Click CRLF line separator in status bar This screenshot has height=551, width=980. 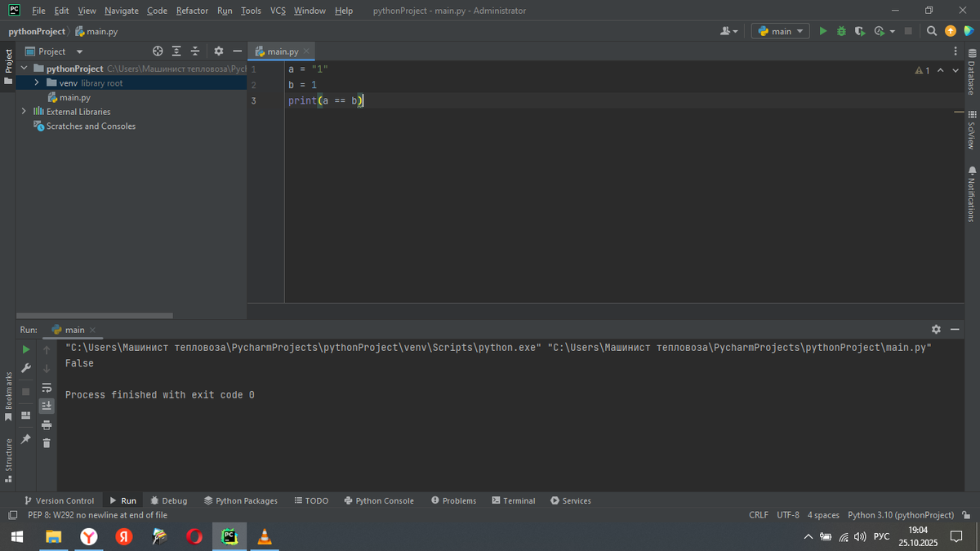(x=759, y=515)
